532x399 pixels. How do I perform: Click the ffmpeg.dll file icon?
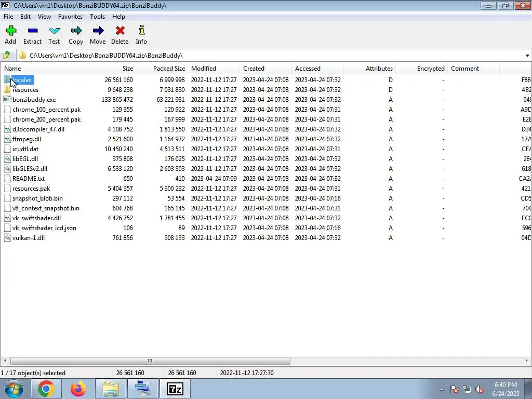click(x=7, y=139)
